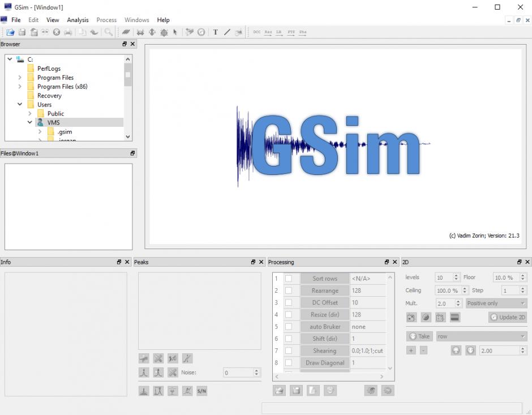Viewport: 532px width, 415px height.
Task: Click the open-file icon under Processing list
Action: tap(279, 391)
